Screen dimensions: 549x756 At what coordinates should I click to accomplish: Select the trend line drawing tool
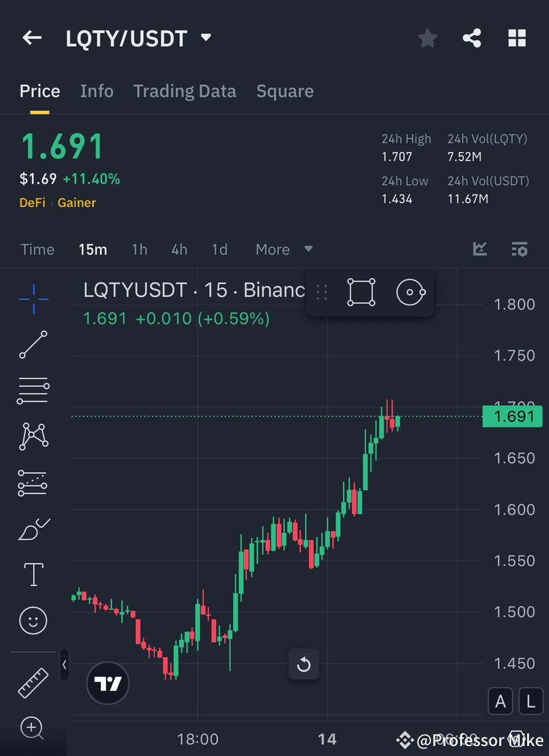(33, 345)
